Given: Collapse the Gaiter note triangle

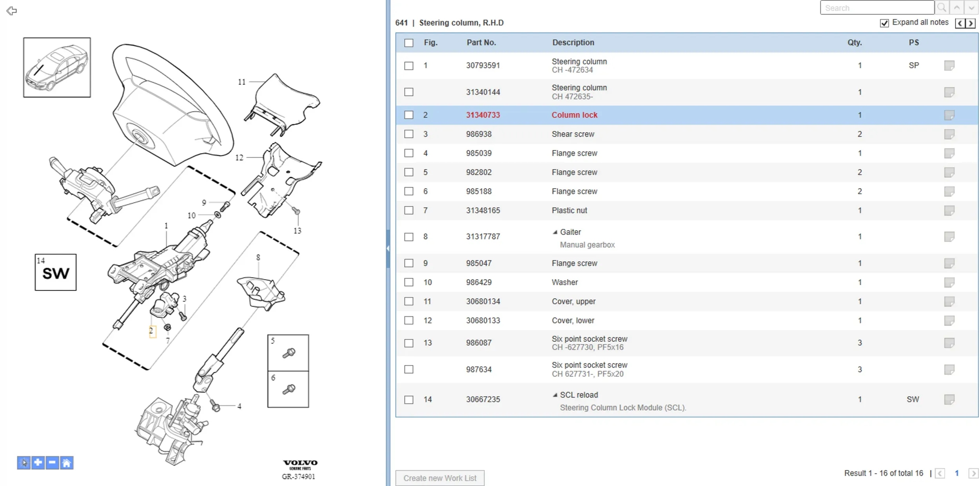Looking at the screenshot, I should pos(555,232).
